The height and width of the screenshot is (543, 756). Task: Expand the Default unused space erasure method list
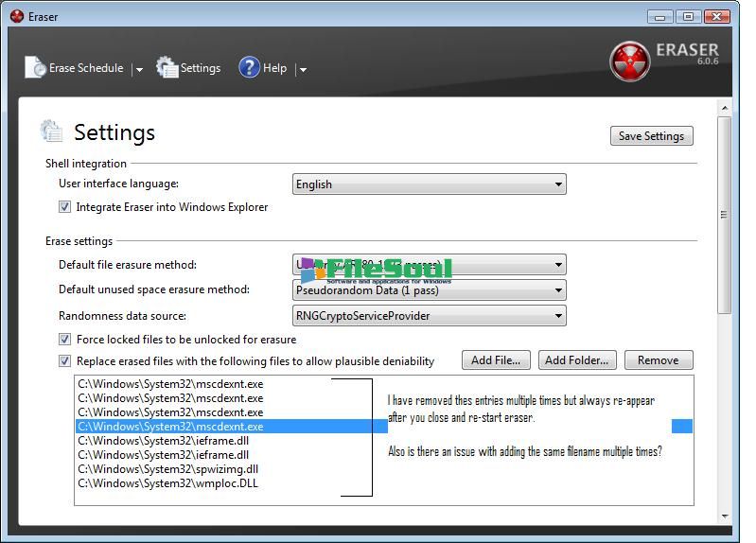[558, 290]
